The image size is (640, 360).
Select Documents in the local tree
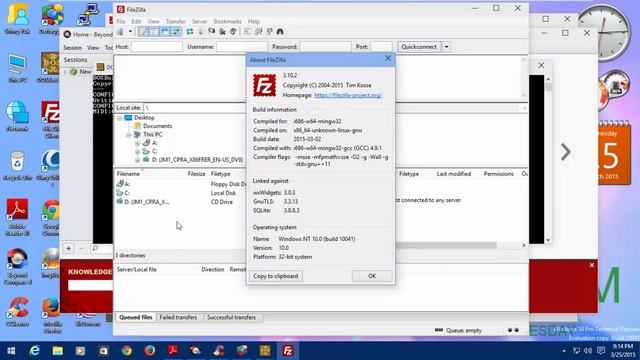click(x=157, y=126)
